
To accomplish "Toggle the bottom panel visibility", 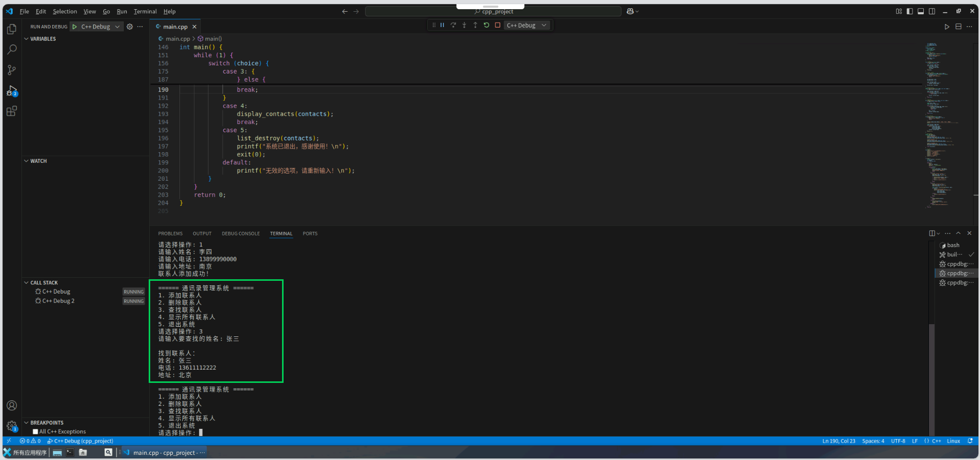I will click(x=921, y=11).
